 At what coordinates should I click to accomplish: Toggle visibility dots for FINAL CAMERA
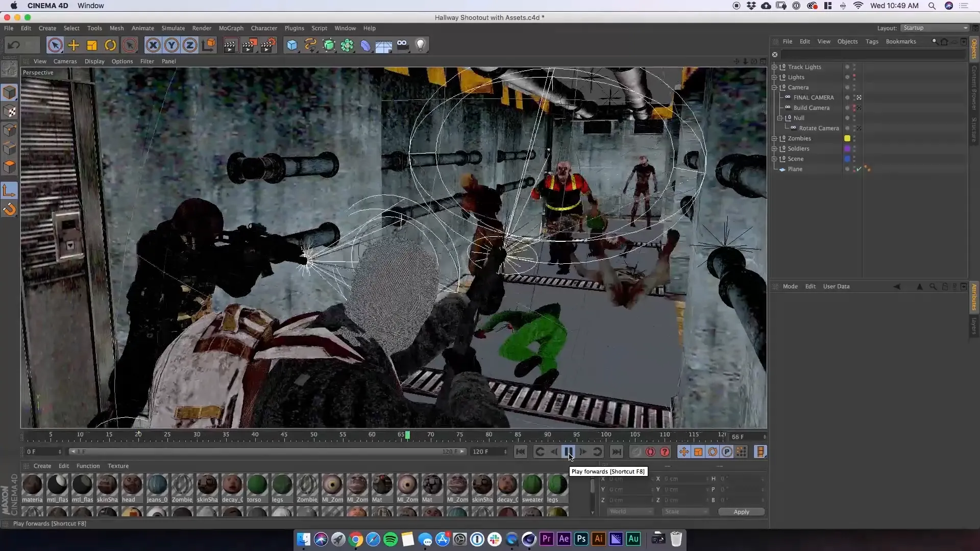854,97
